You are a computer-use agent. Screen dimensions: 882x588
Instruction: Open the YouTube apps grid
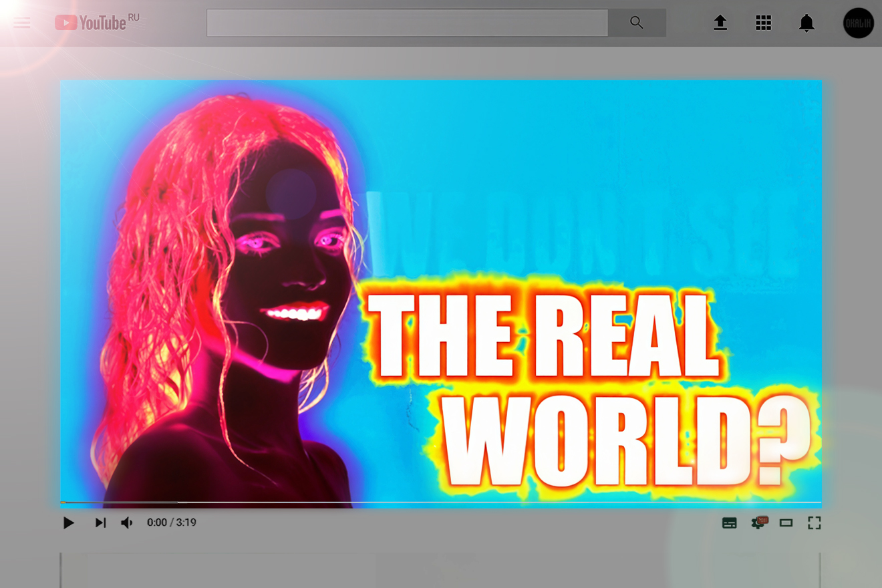point(763,23)
